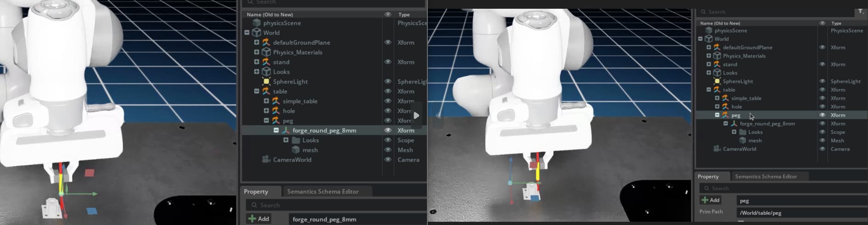Click the SphereLight icon in right panel
The width and height of the screenshot is (868, 225).
click(x=717, y=81)
